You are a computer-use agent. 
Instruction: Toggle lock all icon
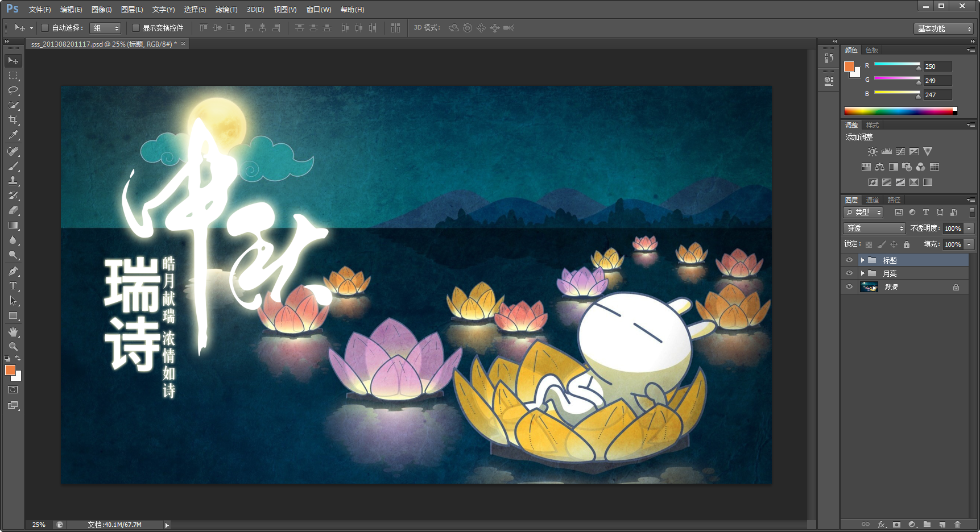pyautogui.click(x=907, y=244)
